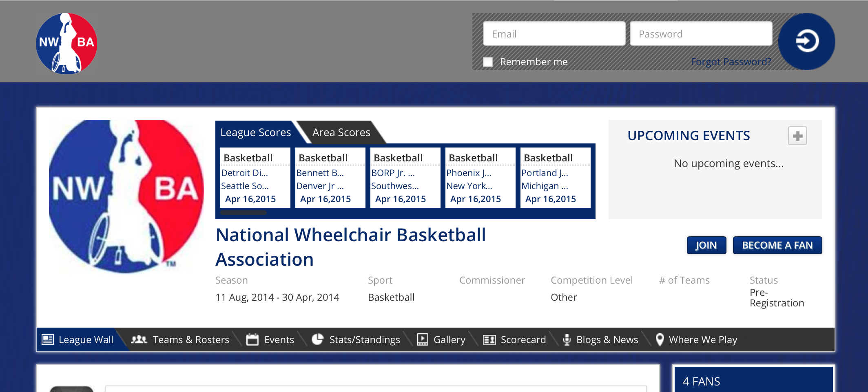Select the Events calendar icon
Image resolution: width=868 pixels, height=392 pixels.
coord(253,339)
